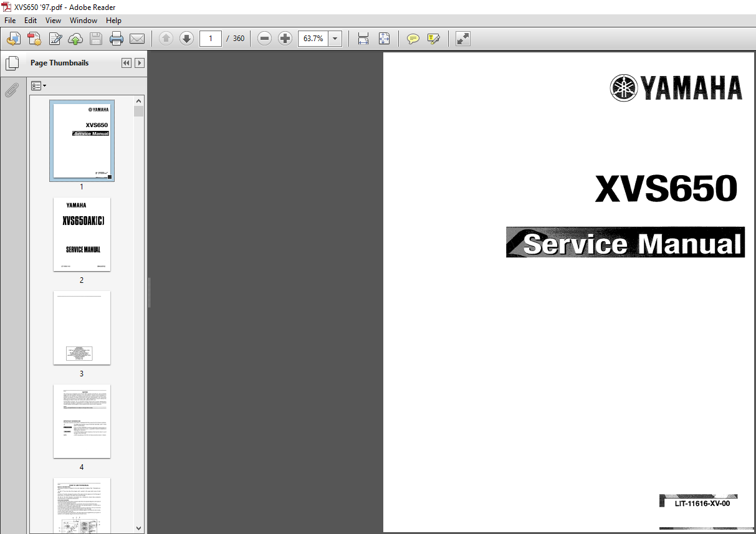Open the zoom level dropdown arrow

336,39
